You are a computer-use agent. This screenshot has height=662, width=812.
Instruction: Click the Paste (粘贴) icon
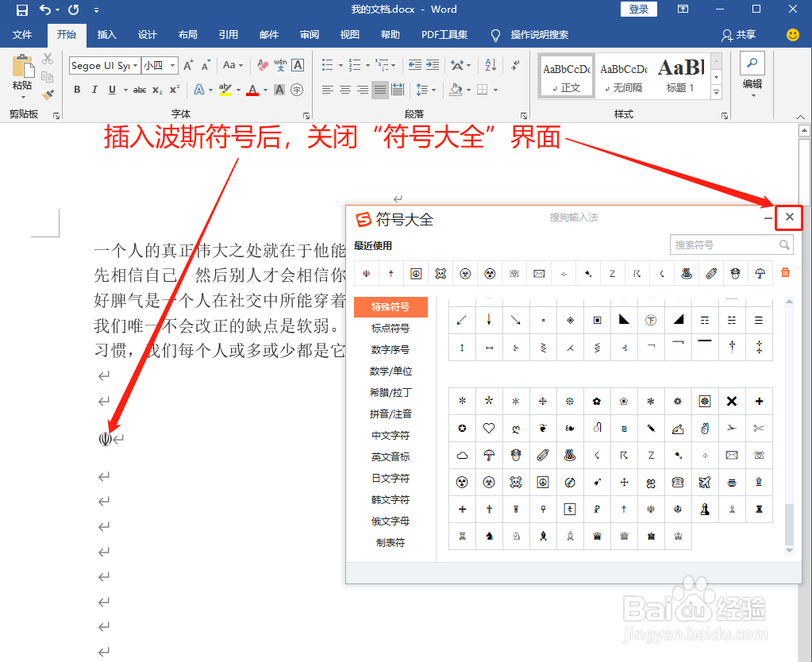pos(22,67)
